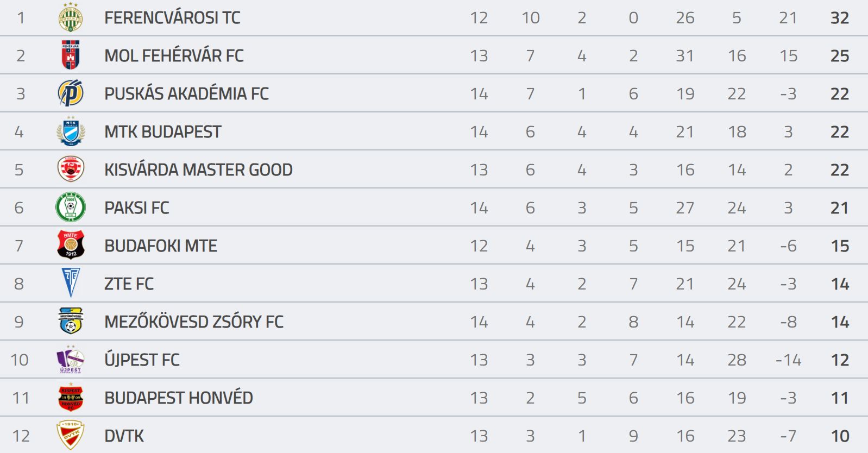Image resolution: width=868 pixels, height=453 pixels.
Task: Open the MOL FEHÉRVÁR FC team link
Action: (x=174, y=55)
